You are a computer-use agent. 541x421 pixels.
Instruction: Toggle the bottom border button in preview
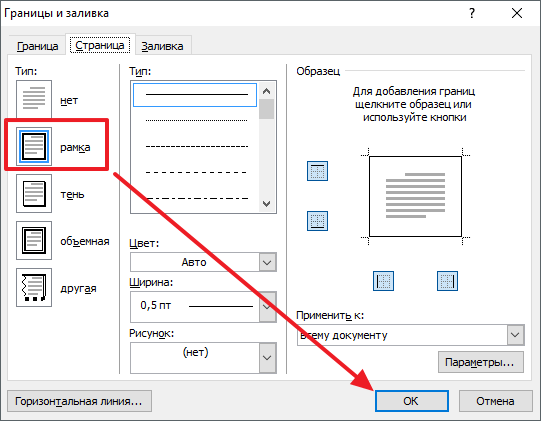pos(317,221)
